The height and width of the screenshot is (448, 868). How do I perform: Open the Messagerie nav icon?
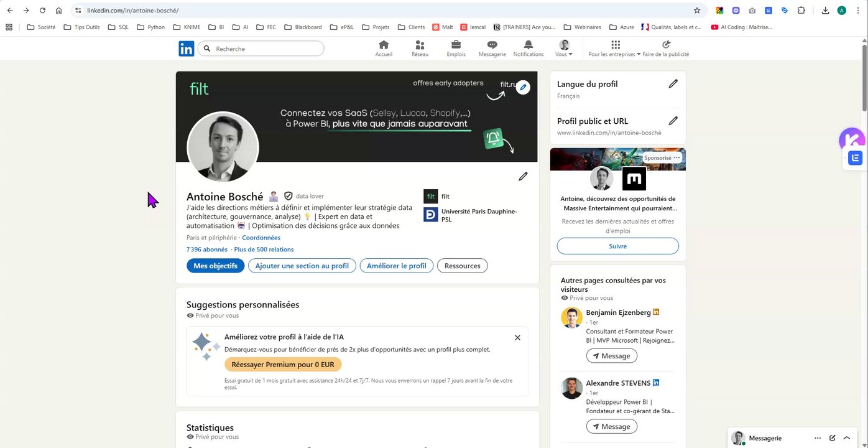pyautogui.click(x=492, y=49)
